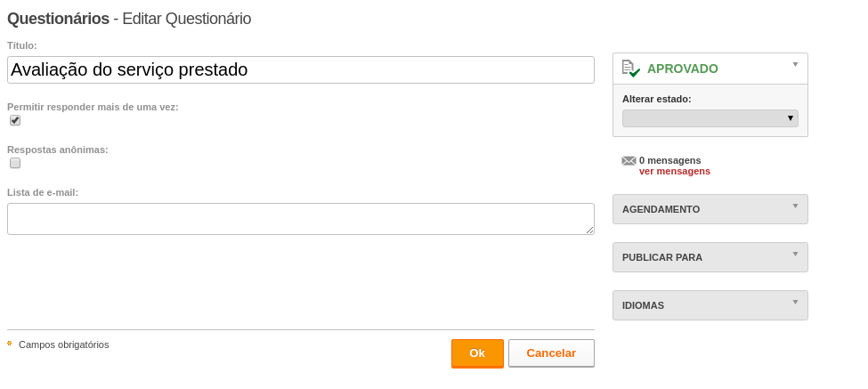Click the approved document status icon

click(630, 69)
